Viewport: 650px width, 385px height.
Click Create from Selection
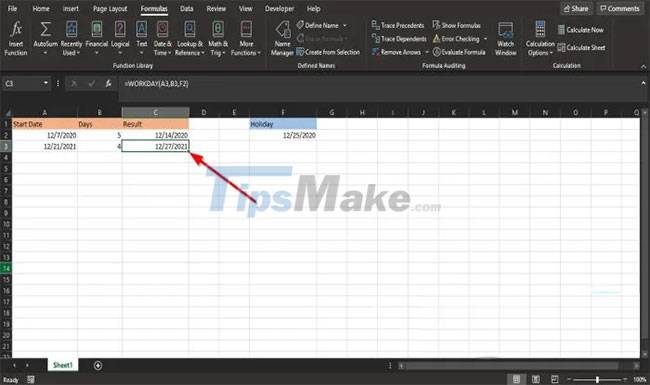coord(328,52)
